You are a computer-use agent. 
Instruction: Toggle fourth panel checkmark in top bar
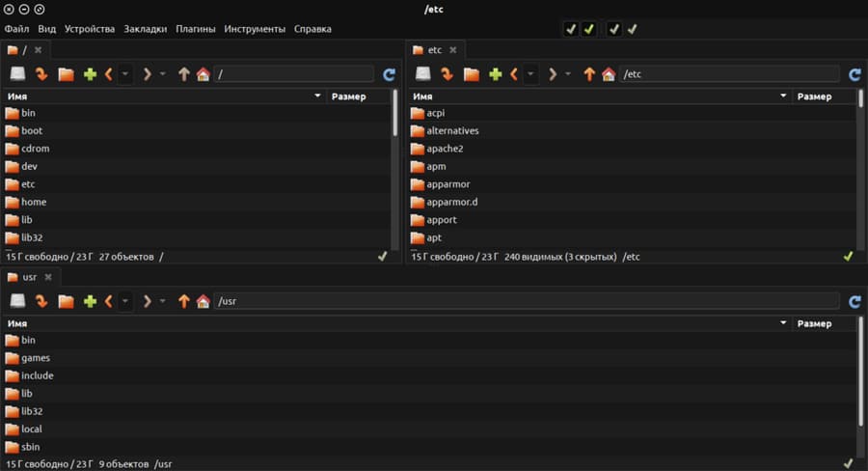[x=632, y=29]
